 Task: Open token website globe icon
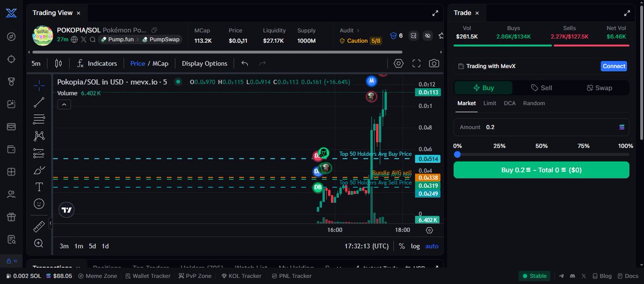click(x=75, y=40)
